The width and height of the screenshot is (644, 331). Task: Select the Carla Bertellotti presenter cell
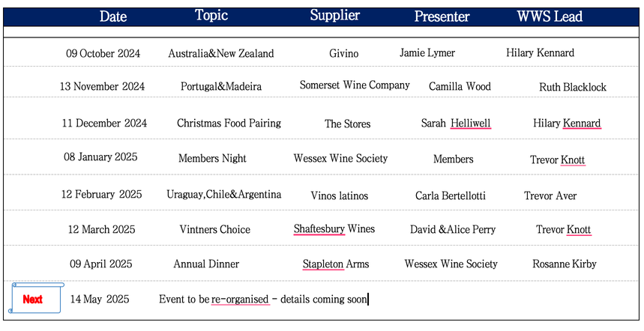(x=451, y=195)
